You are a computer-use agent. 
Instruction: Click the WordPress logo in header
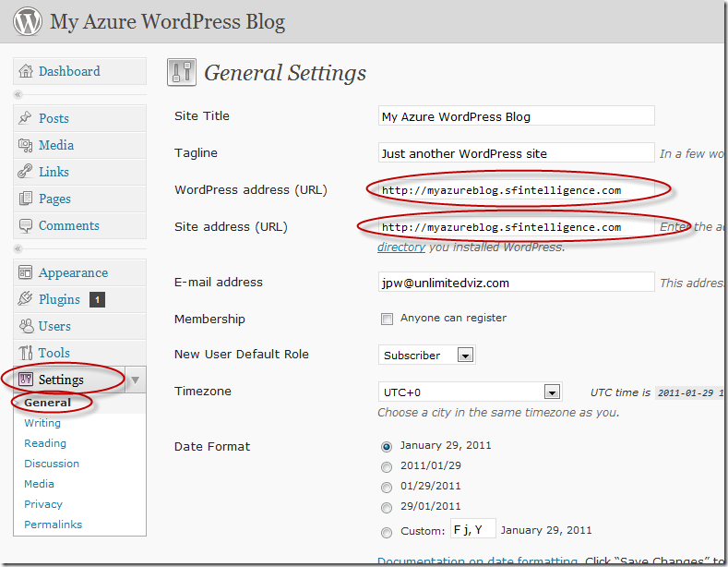28,21
